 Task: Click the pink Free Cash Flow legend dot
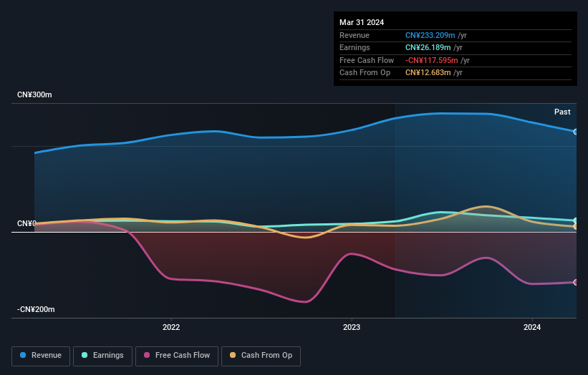[x=147, y=355]
